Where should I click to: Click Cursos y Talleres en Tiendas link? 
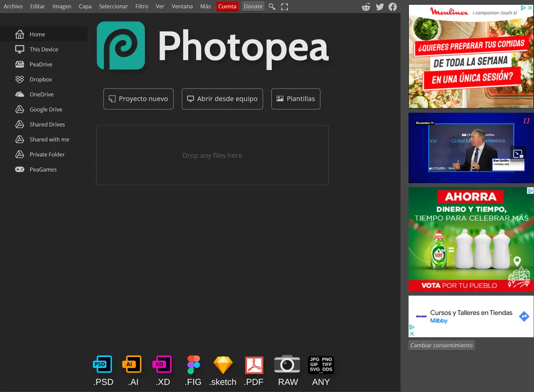(x=471, y=313)
